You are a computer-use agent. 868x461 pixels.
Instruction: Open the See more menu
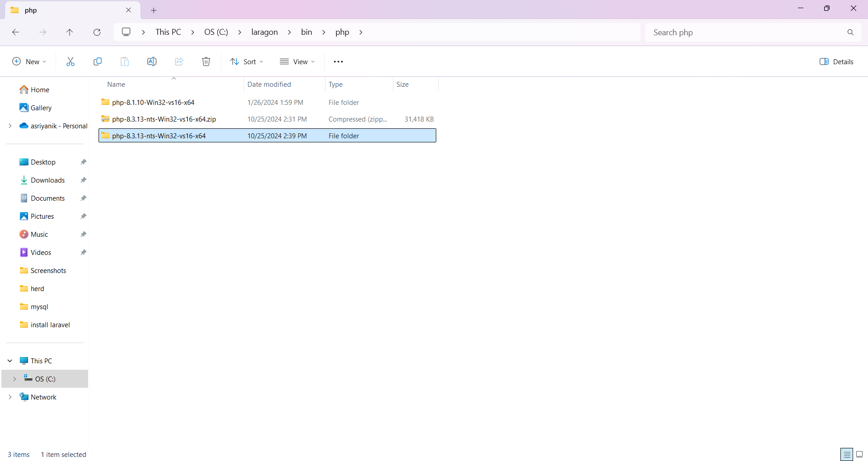click(338, 61)
